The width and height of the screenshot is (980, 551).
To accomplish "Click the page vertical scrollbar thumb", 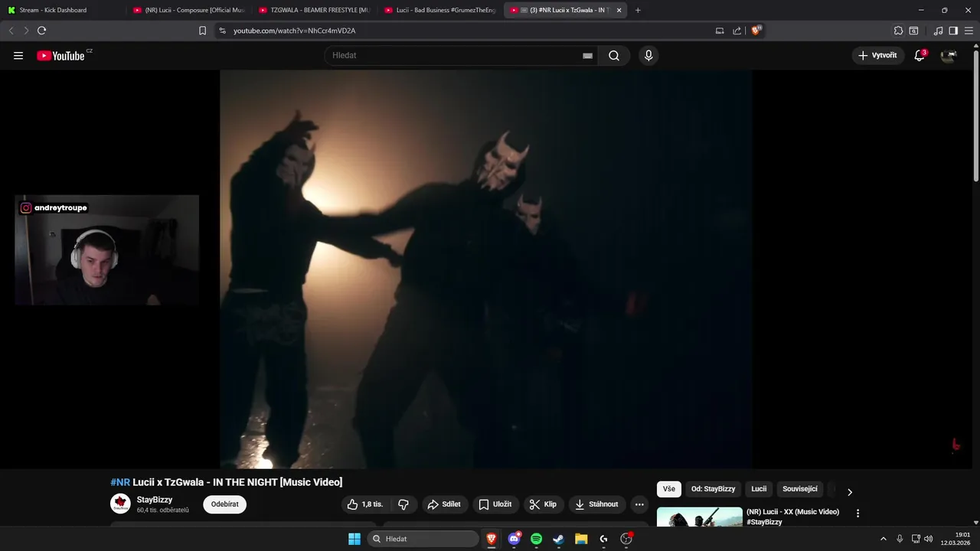I will click(975, 115).
